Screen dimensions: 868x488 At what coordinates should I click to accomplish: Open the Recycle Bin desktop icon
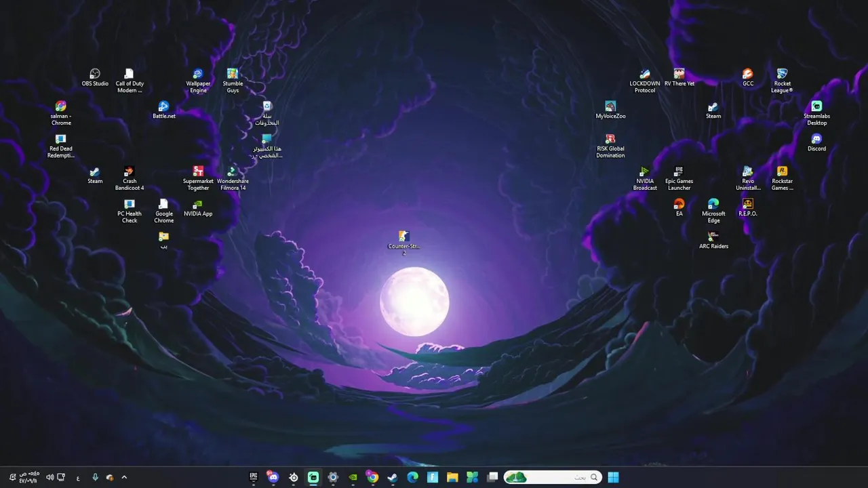(x=267, y=113)
